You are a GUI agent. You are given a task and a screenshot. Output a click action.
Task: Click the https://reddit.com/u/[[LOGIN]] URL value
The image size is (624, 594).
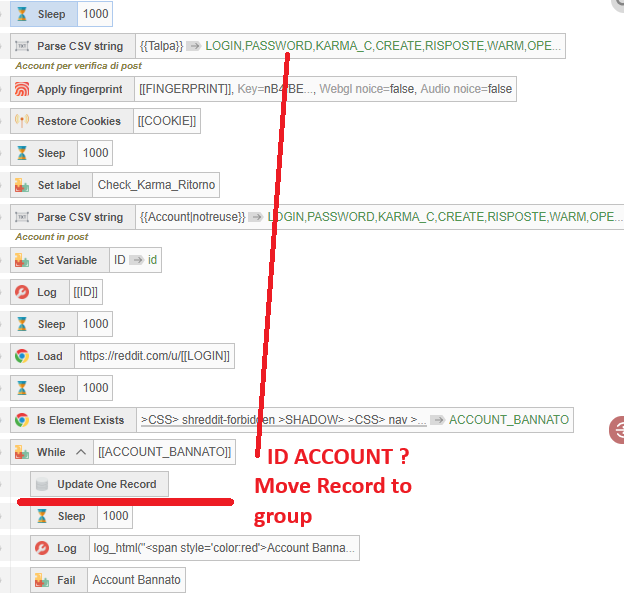pos(154,356)
